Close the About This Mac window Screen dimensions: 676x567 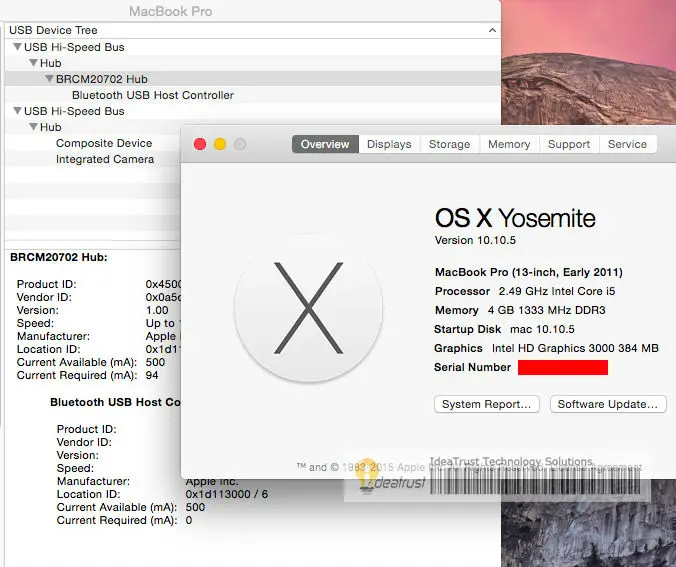(200, 144)
